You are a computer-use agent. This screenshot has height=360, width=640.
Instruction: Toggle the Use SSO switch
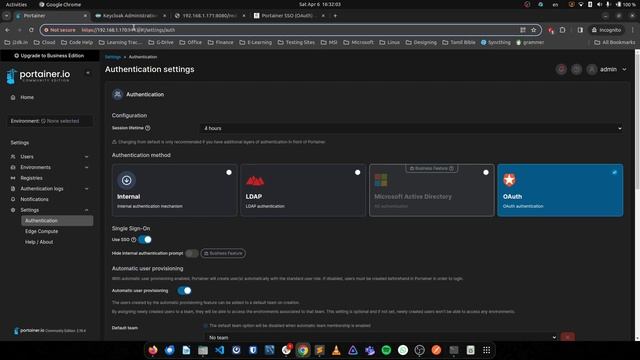145,240
